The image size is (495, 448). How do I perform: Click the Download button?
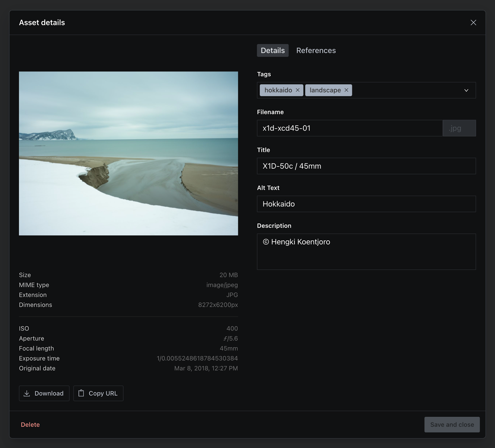(x=44, y=393)
